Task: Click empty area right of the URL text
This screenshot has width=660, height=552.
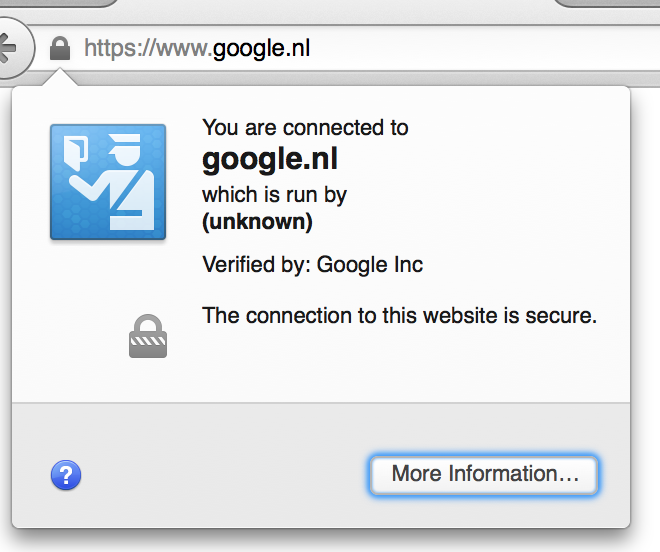Action: pos(484,48)
